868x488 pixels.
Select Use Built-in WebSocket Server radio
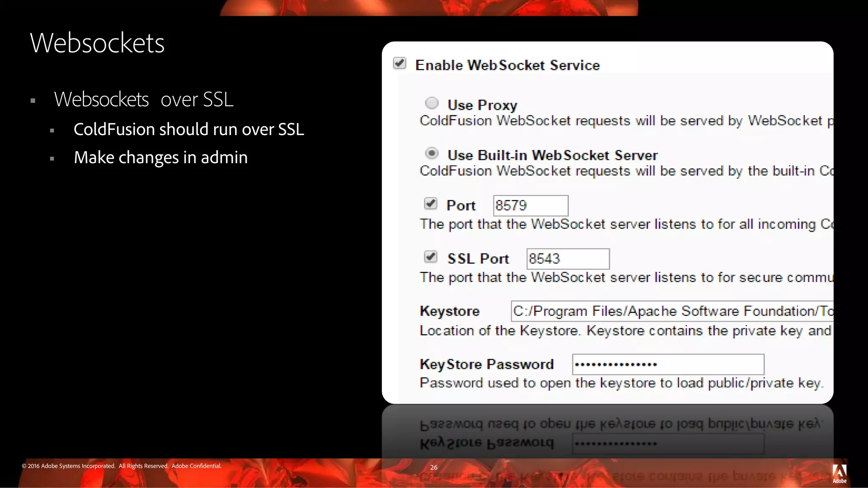click(x=431, y=153)
